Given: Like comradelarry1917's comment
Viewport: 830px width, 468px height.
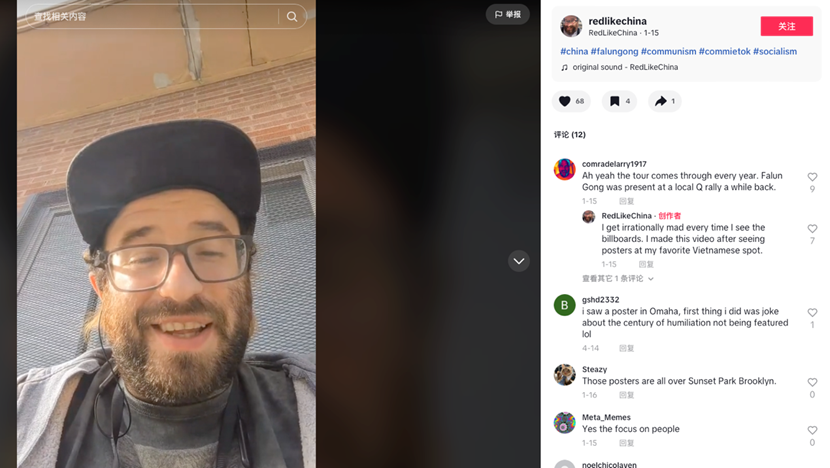Looking at the screenshot, I should coord(812,177).
